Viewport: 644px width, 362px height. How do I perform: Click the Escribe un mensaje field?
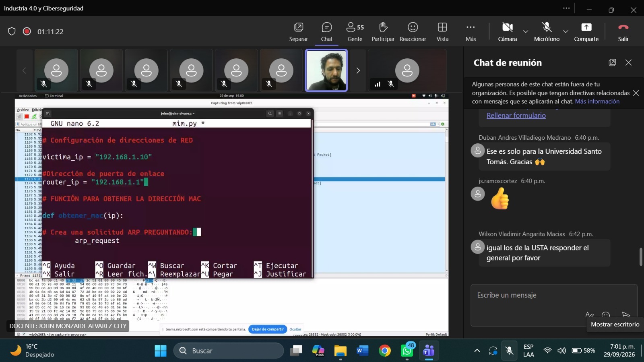(554, 305)
